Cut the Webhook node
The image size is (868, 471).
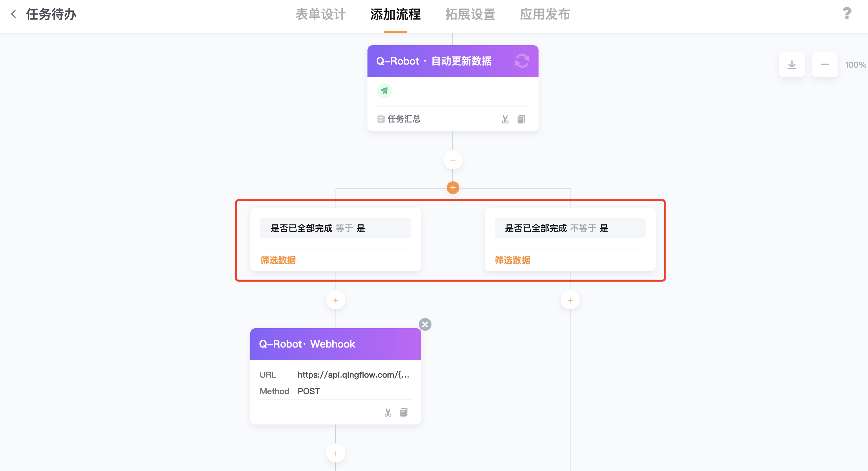pos(388,412)
